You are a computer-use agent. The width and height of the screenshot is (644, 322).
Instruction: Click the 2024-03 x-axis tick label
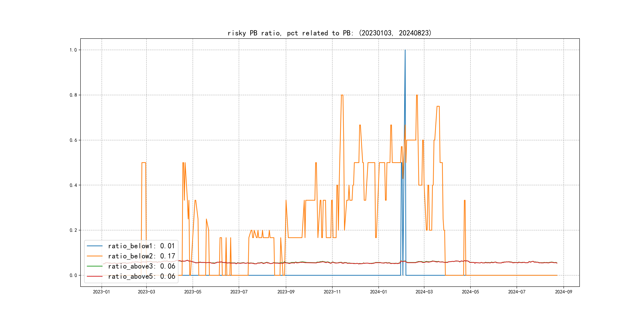424,292
